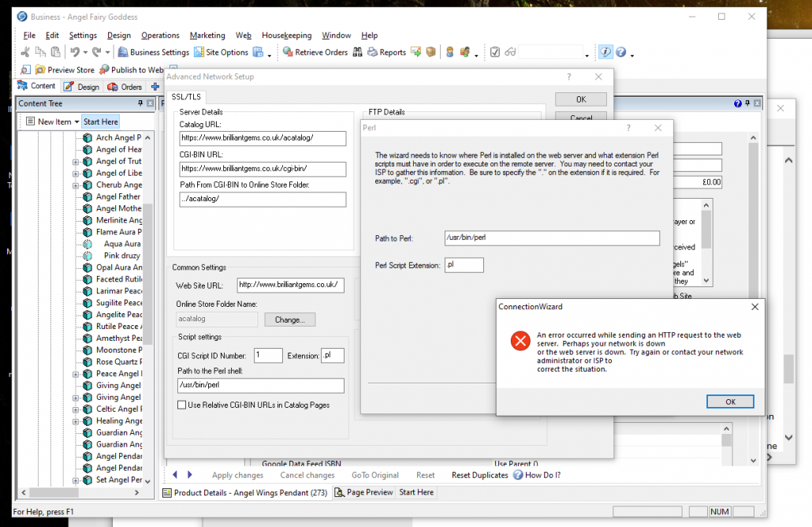Click the Change... button
The image size is (812, 527).
[x=290, y=320]
